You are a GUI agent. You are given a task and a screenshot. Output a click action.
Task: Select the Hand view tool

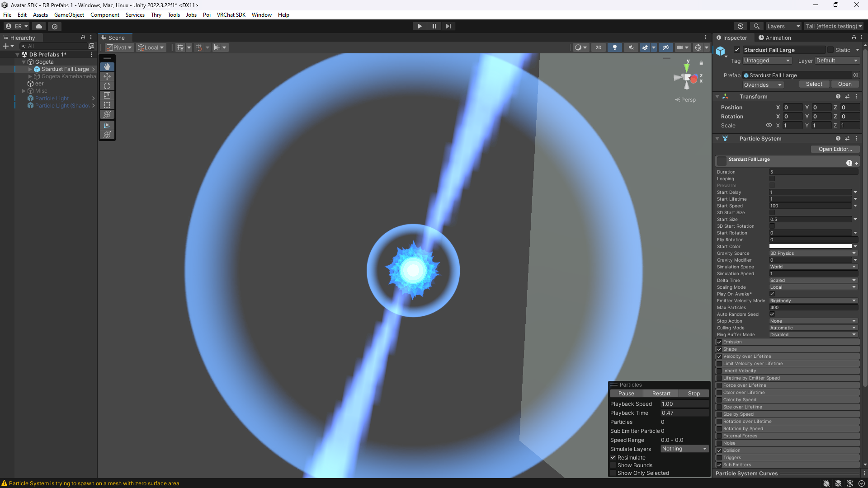tap(107, 67)
